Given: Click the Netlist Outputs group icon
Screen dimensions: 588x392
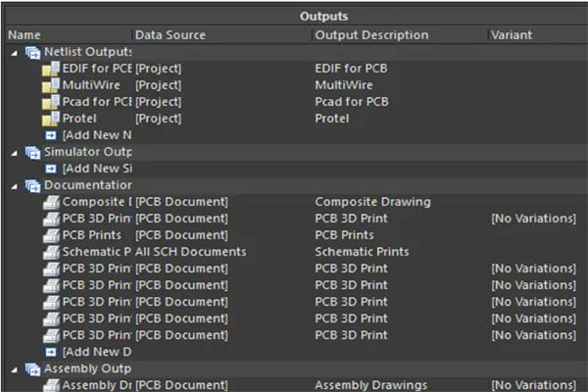Looking at the screenshot, I should (32, 52).
